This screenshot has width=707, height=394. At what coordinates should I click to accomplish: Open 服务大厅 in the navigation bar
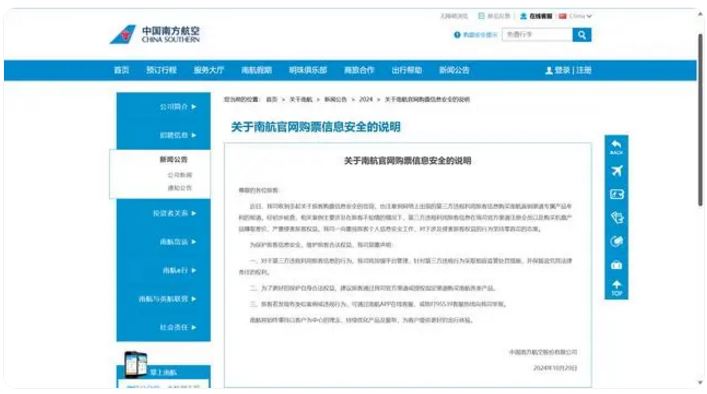[x=209, y=70]
